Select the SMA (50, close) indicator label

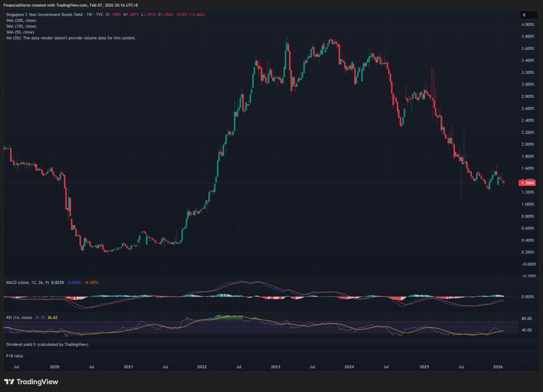tap(20, 32)
